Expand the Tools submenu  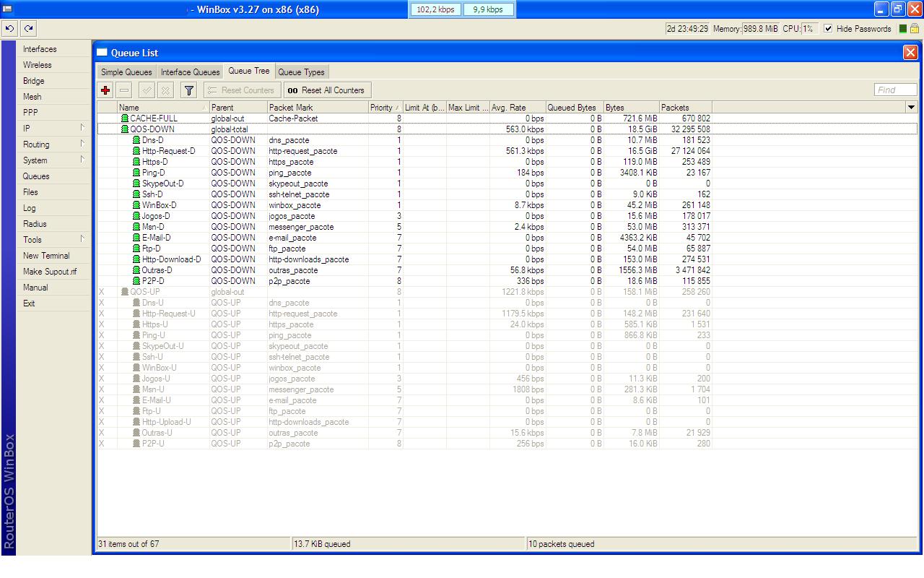(82, 239)
